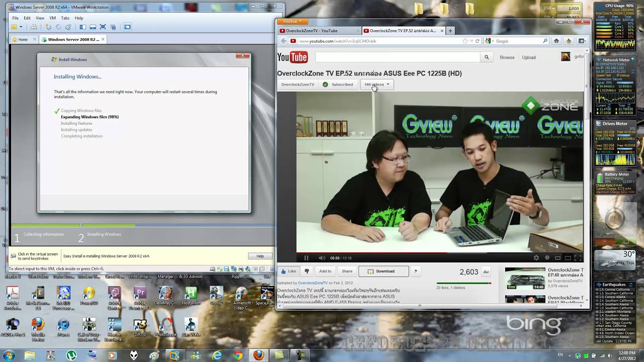
Task: Pause the YouTube video
Action: point(306,258)
